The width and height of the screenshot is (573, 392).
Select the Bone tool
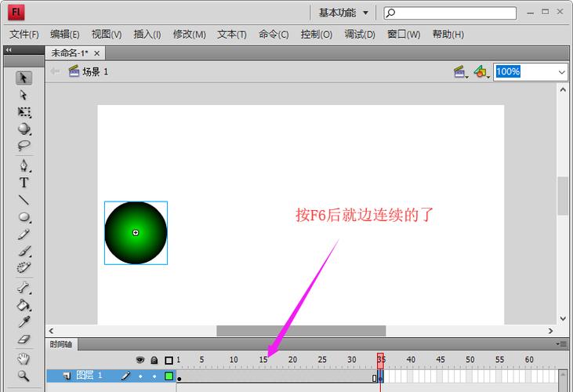point(24,289)
